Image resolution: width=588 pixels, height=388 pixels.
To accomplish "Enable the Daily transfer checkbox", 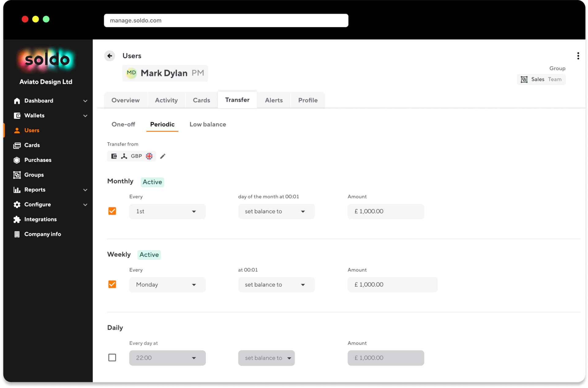I will click(x=112, y=358).
